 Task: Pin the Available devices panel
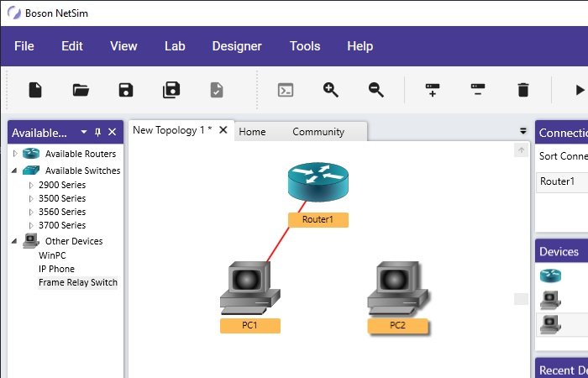[98, 132]
